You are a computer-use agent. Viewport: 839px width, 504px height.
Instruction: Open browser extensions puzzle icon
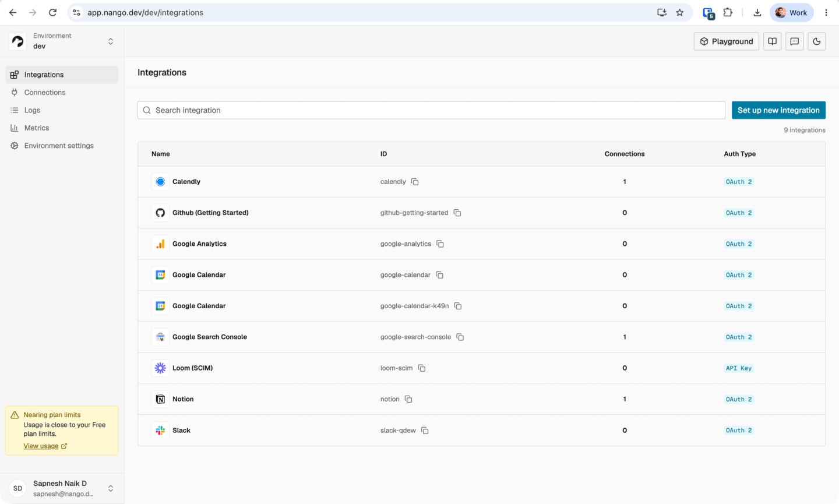pos(728,12)
